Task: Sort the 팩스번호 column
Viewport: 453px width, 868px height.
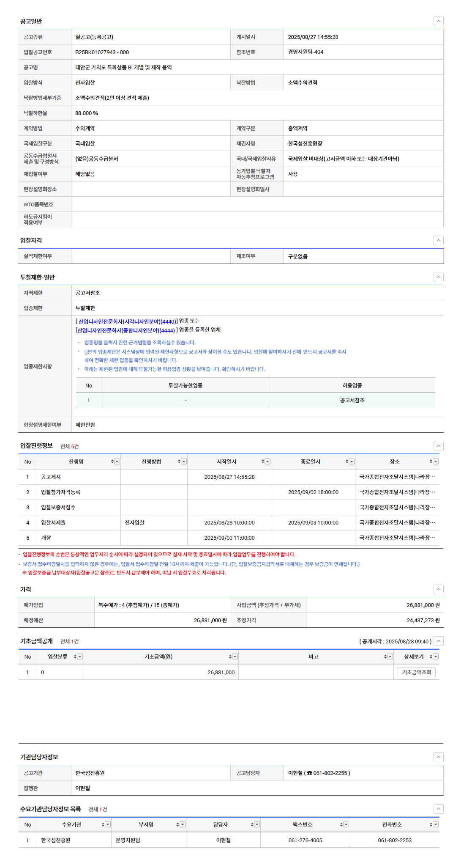Action: (x=341, y=824)
